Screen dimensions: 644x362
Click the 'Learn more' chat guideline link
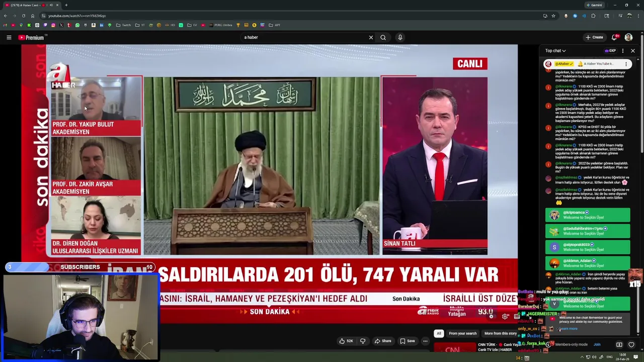[569, 329]
